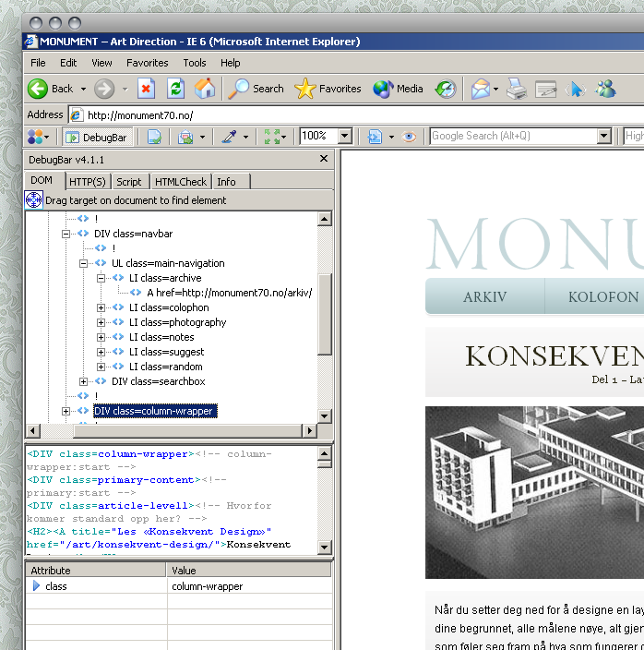The width and height of the screenshot is (644, 650).
Task: Click the DOM tree horizontal scroll right arrow
Action: pyautogui.click(x=310, y=430)
